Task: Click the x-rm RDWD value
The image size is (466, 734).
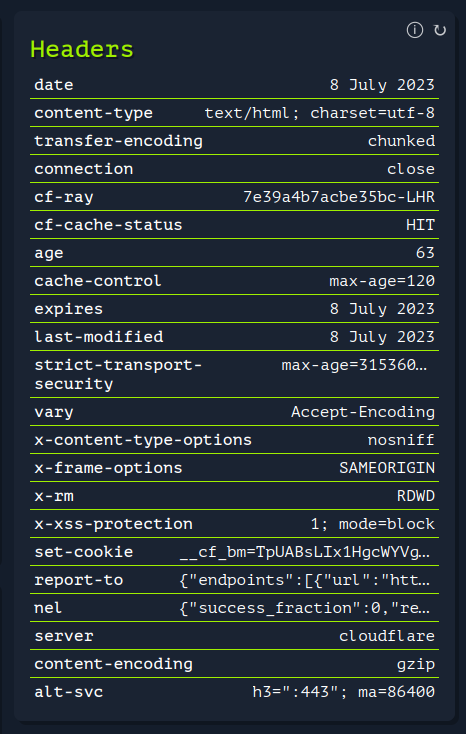Action: coord(416,496)
